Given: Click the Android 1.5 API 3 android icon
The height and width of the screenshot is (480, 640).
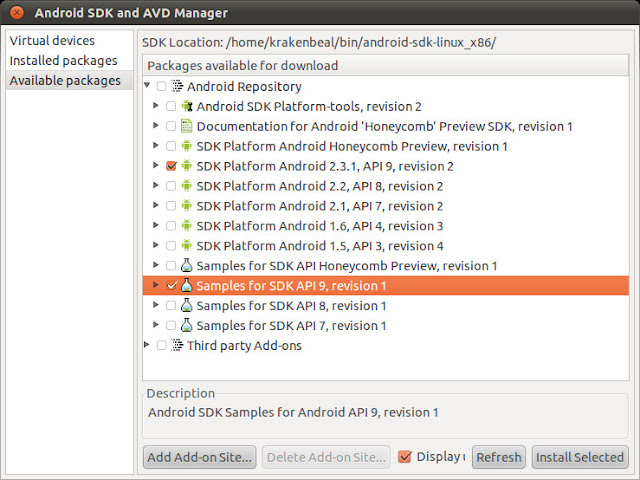Looking at the screenshot, I should click(187, 246).
